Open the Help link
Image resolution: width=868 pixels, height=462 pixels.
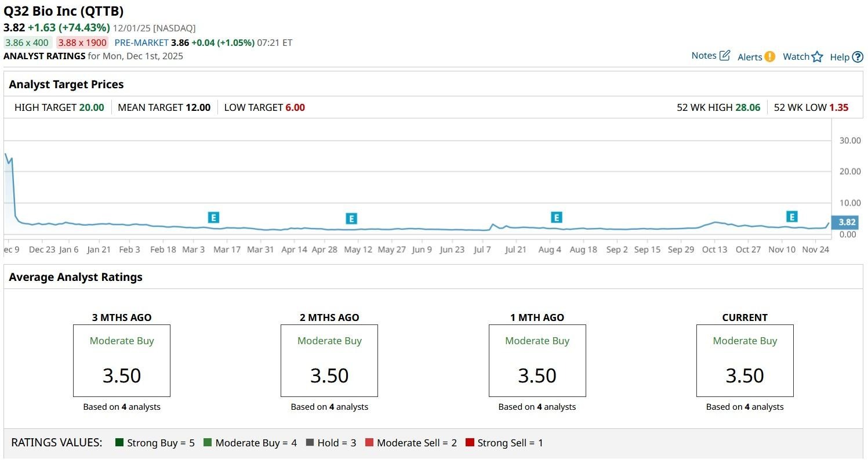coord(840,57)
